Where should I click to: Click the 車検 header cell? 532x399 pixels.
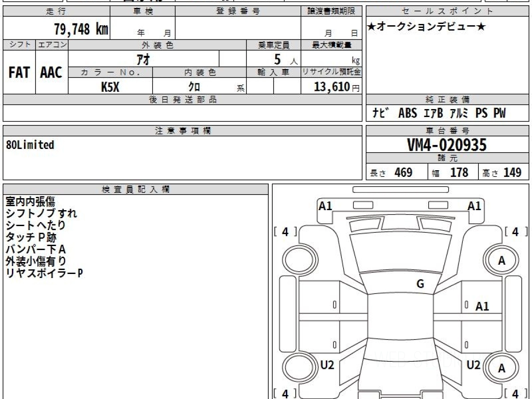[143, 12]
